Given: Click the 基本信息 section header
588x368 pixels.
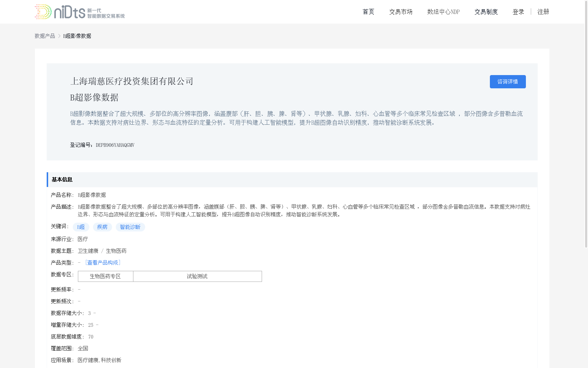Looking at the screenshot, I should click(x=292, y=180).
